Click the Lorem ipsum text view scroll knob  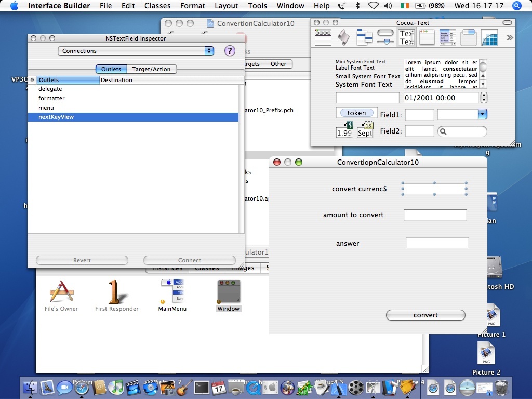(x=483, y=65)
